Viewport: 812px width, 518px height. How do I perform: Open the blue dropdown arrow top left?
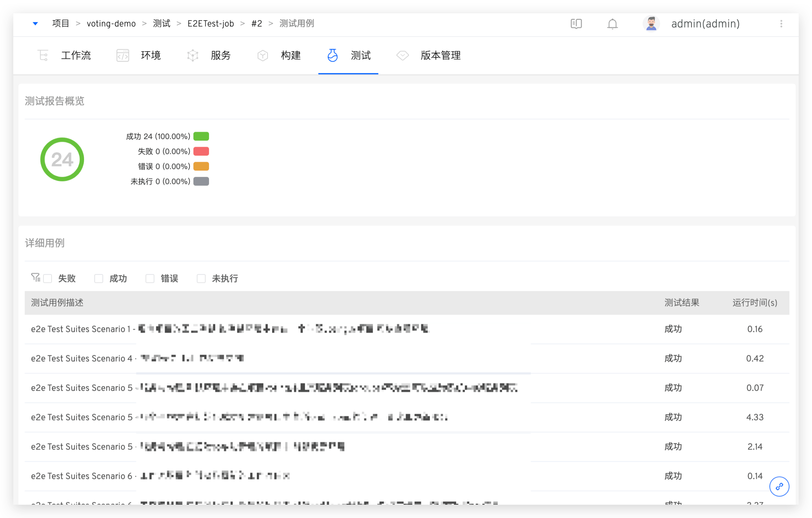(35, 23)
